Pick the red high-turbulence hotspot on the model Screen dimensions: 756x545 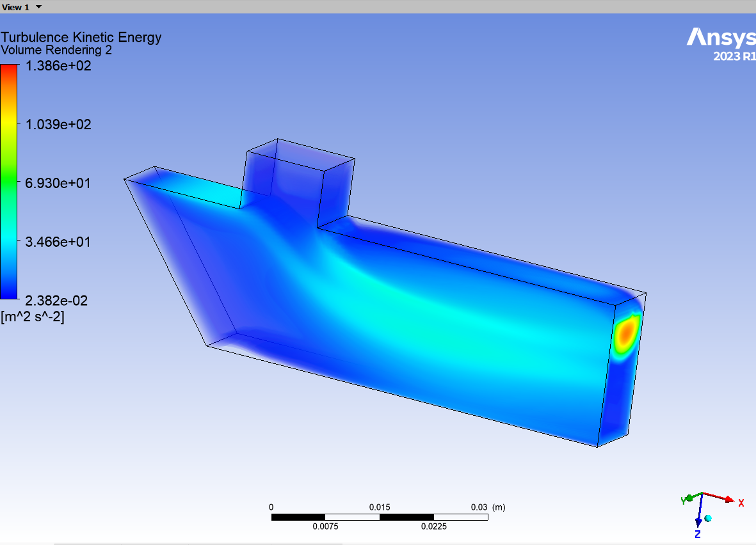tap(626, 331)
